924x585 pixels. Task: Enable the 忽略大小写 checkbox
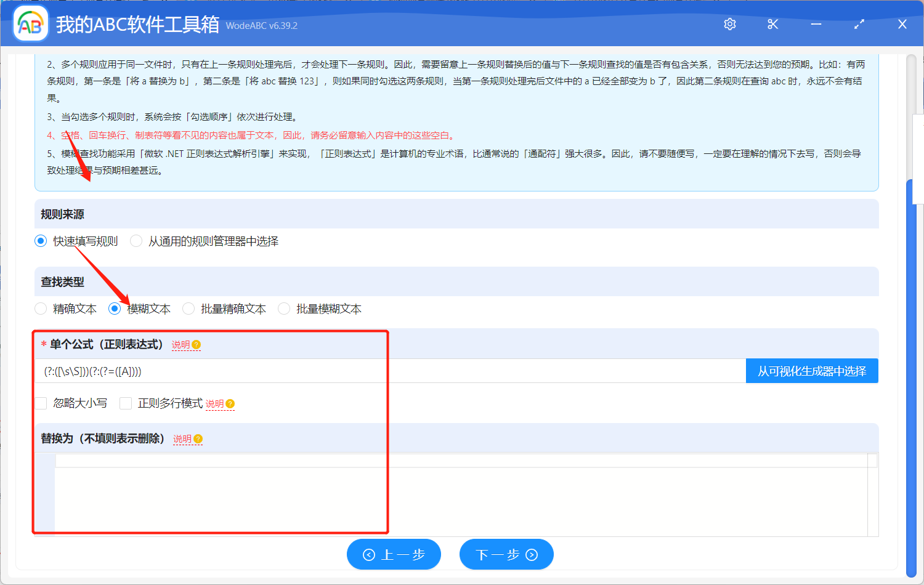41,403
